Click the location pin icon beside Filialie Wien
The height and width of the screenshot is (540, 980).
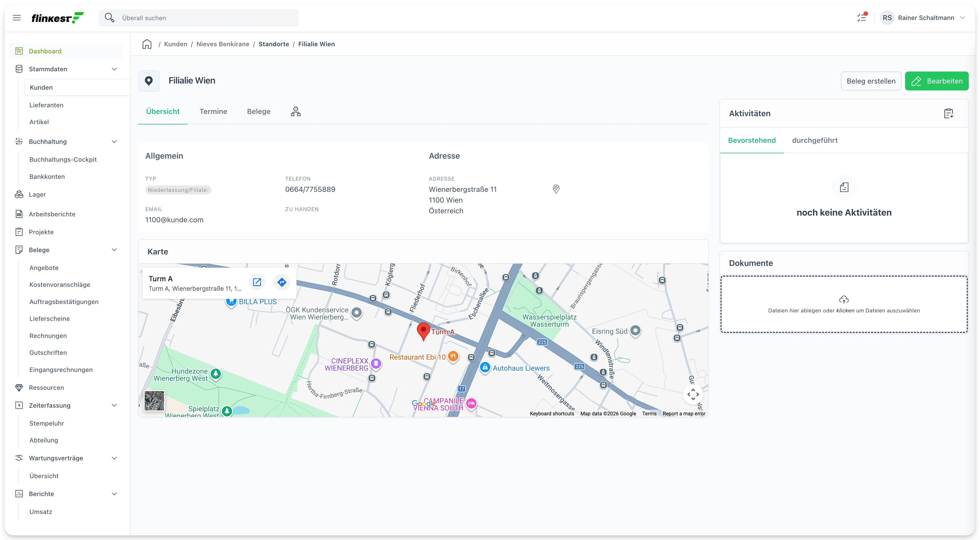tap(149, 81)
